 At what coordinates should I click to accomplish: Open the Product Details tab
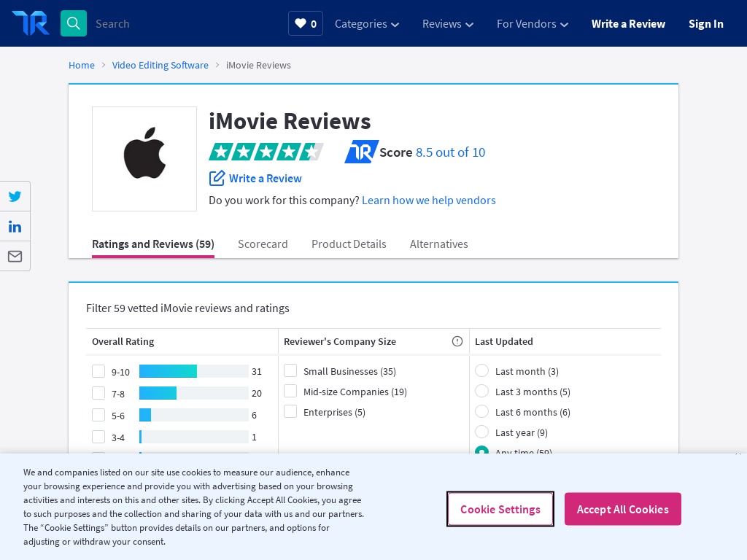[349, 244]
